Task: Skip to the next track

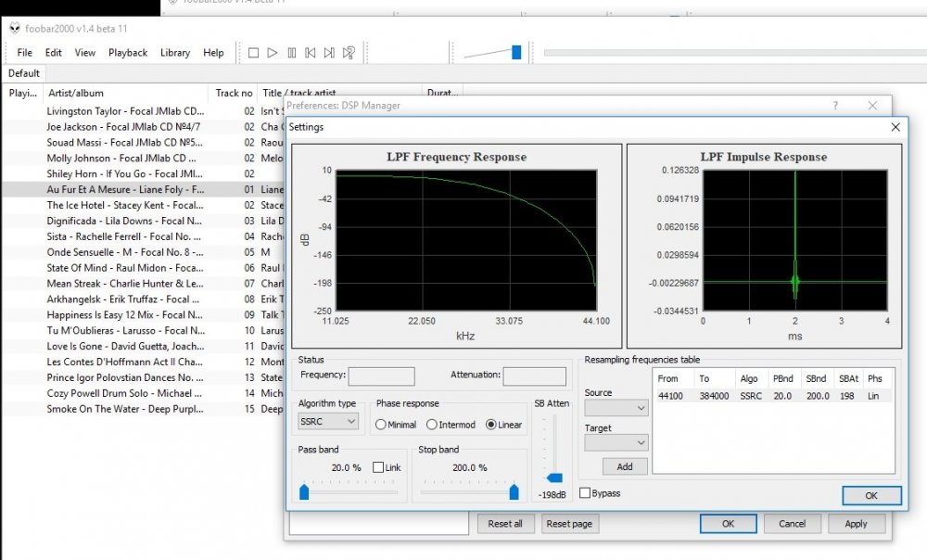Action: (x=329, y=53)
